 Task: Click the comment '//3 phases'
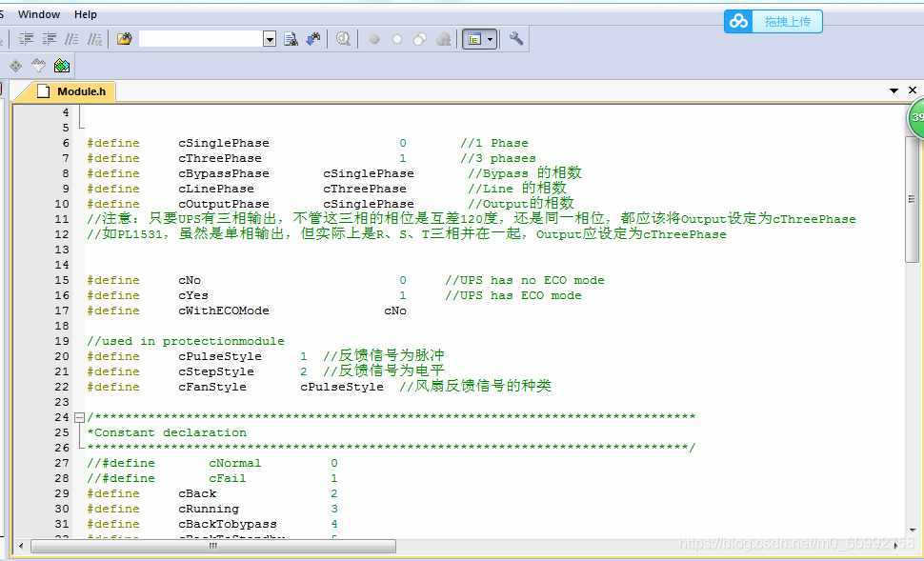pos(498,158)
